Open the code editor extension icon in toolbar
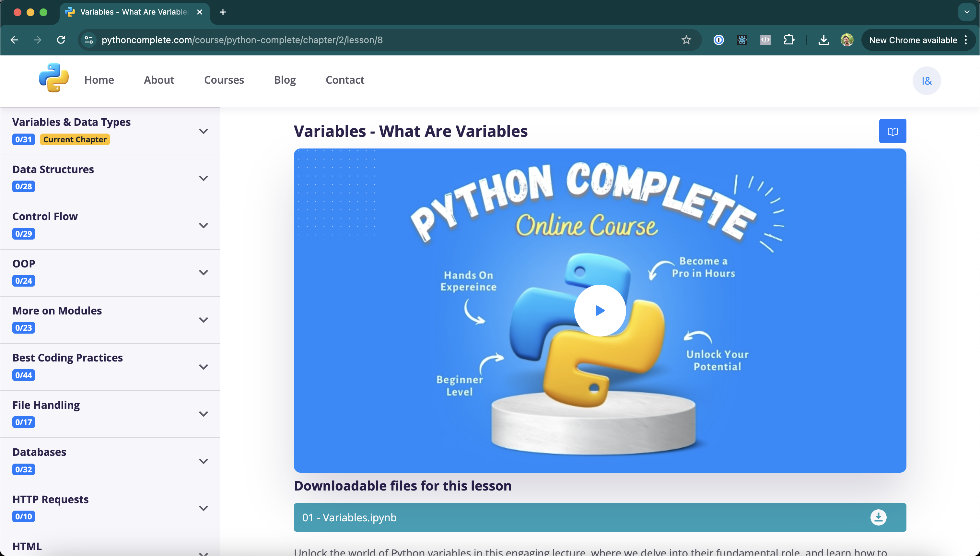980x556 pixels. click(x=765, y=40)
